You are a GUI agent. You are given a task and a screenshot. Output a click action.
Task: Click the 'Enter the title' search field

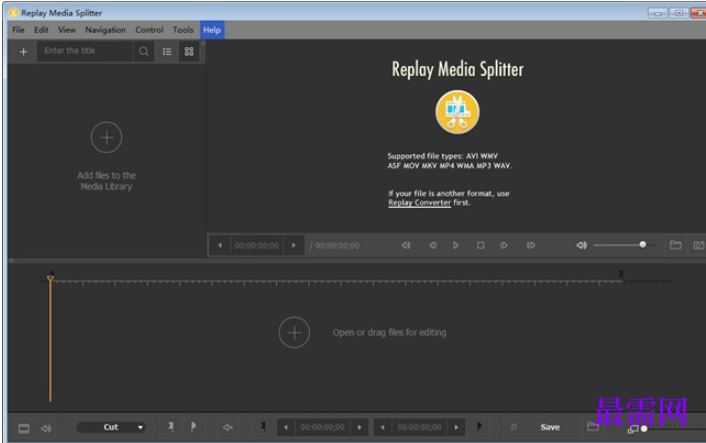85,51
